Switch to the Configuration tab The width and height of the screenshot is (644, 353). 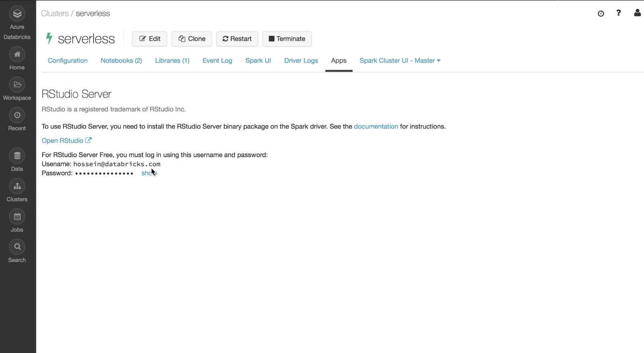point(68,61)
